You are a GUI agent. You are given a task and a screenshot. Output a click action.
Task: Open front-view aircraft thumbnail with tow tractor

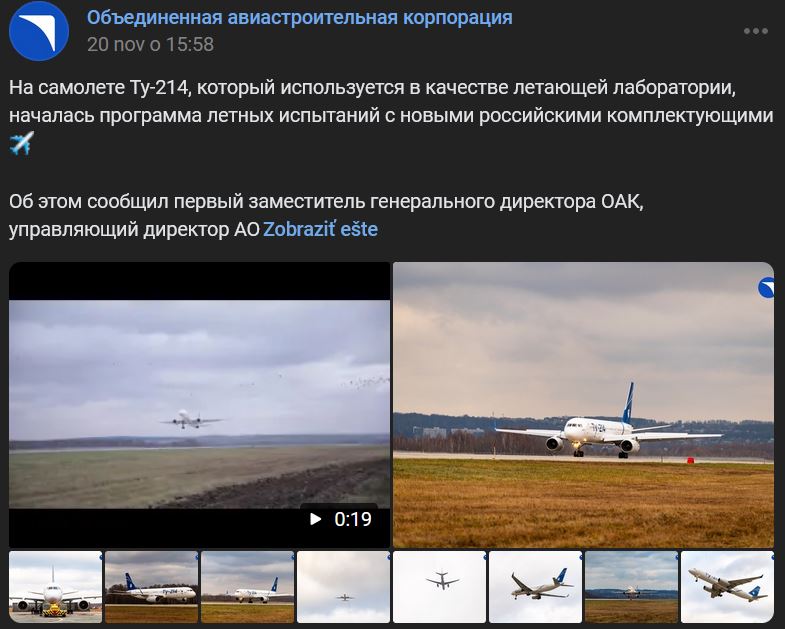55,587
